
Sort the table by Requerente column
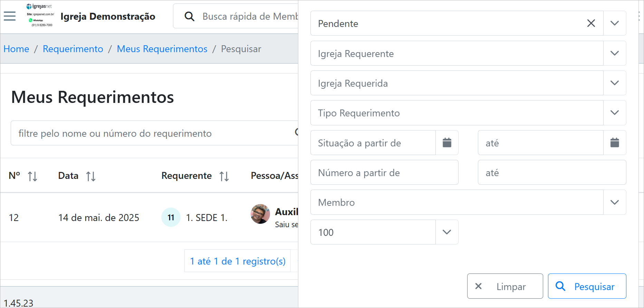click(x=224, y=176)
